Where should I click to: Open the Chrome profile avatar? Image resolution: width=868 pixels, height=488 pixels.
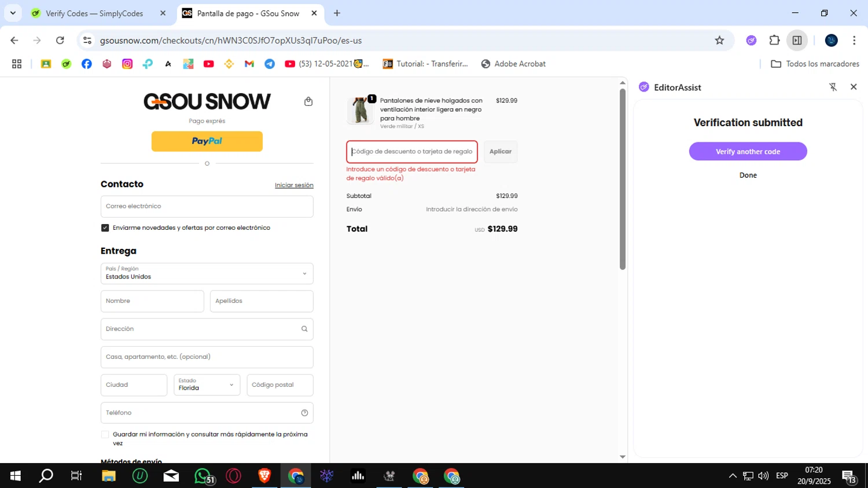(x=832, y=41)
